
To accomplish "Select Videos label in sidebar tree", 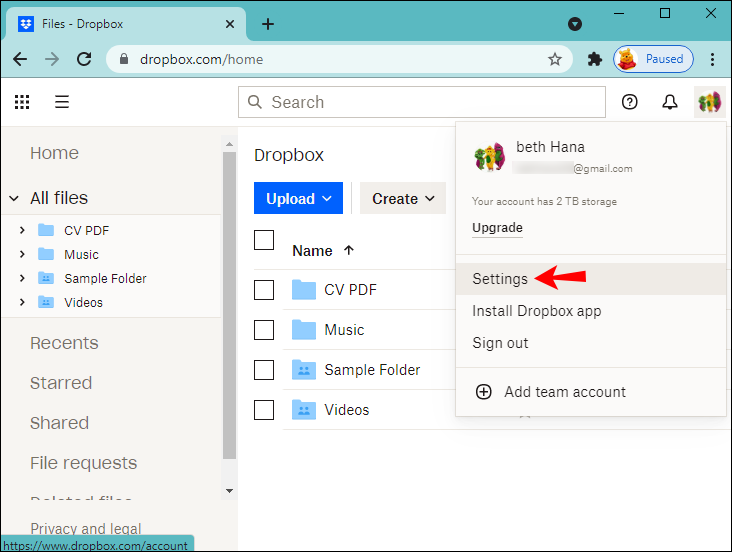I will click(x=83, y=303).
